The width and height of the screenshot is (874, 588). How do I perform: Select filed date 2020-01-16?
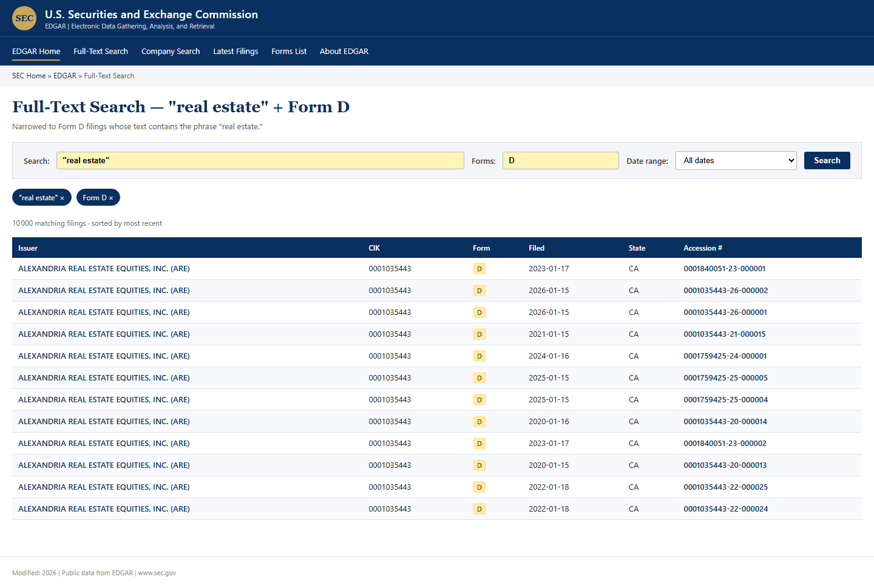549,422
